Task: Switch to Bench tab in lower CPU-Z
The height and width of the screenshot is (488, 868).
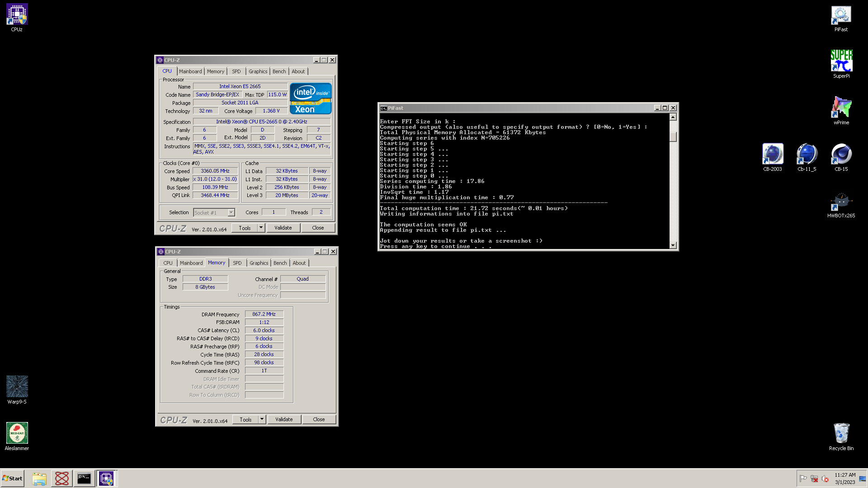Action: pos(280,263)
